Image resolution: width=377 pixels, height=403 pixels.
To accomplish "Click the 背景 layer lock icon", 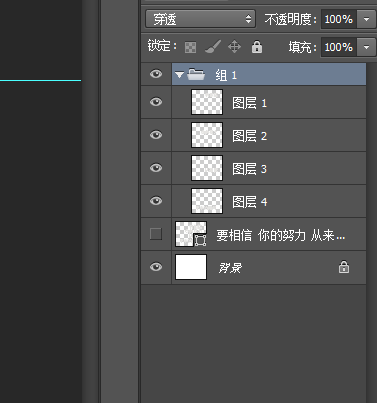I will 344,267.
